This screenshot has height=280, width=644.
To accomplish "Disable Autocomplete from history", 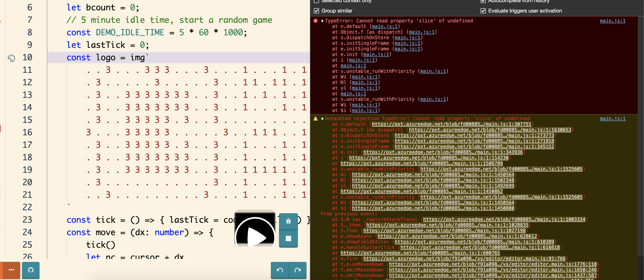I will click(483, 2).
